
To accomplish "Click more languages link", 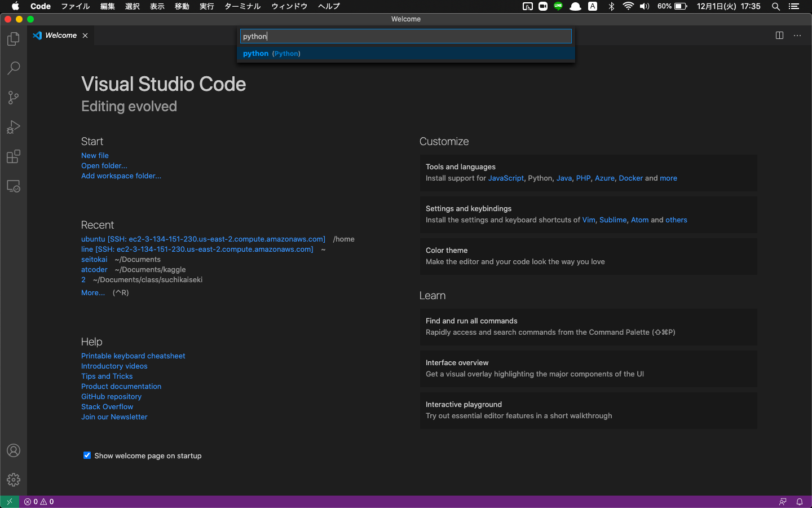I will click(668, 178).
